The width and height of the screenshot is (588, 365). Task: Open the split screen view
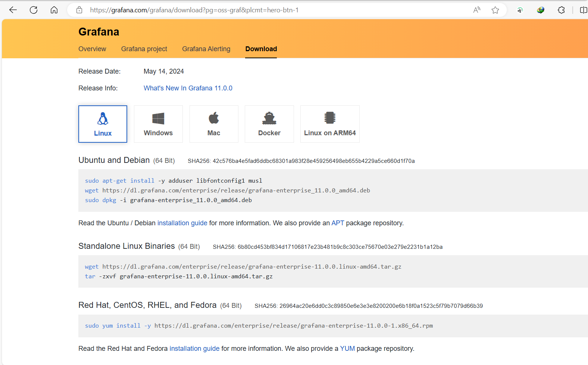[x=584, y=10]
